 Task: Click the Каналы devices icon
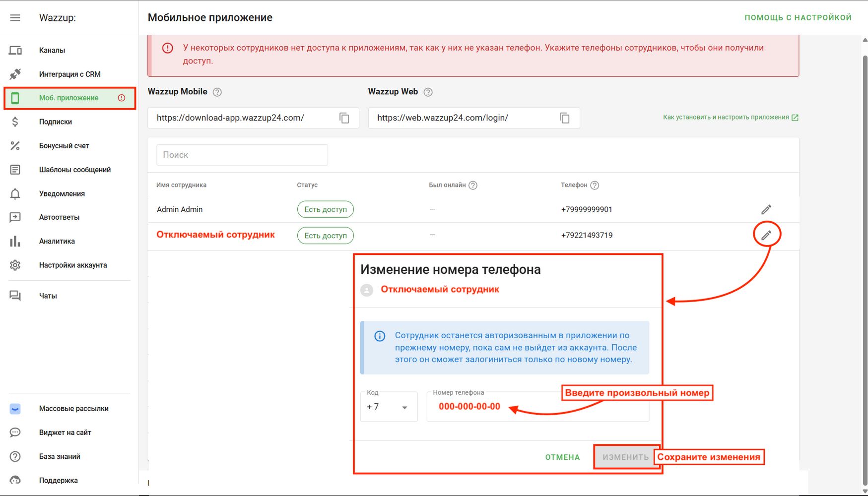15,50
